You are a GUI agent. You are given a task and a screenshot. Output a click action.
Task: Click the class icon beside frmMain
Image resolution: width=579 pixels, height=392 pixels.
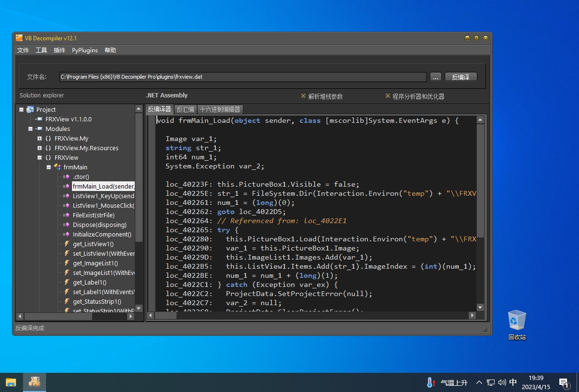coord(58,167)
